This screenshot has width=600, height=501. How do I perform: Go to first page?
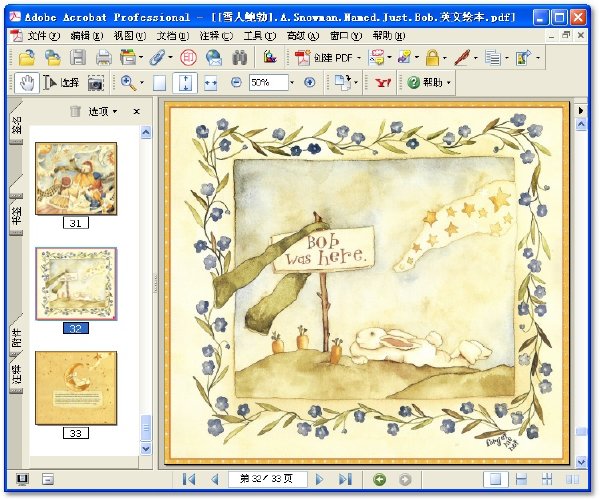[189, 479]
